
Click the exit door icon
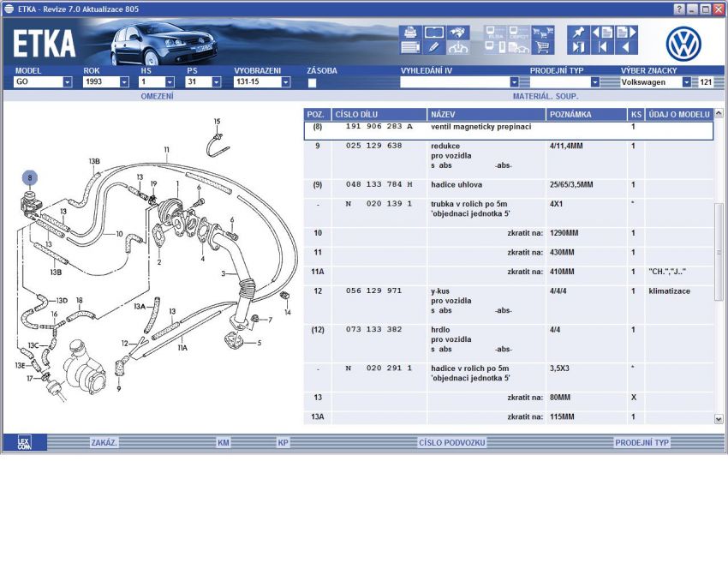[578, 47]
